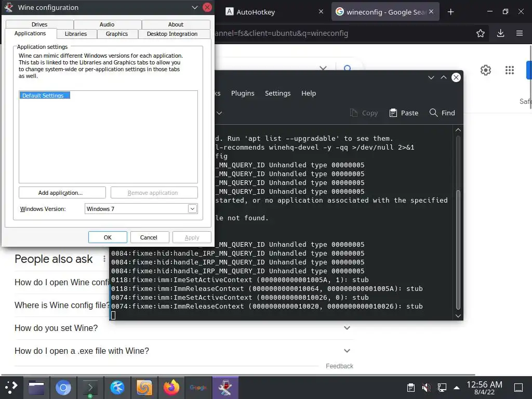Click the show desktop icon in the taskbar
The height and width of the screenshot is (399, 532).
pos(518,388)
